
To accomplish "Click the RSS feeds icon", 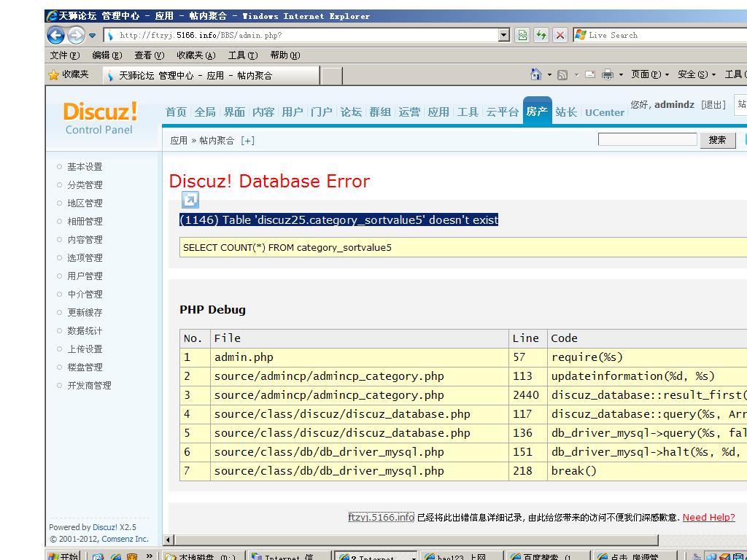I will coord(562,75).
